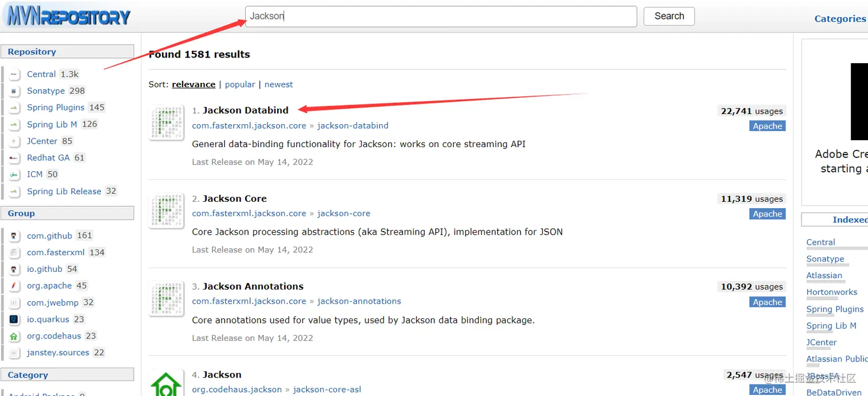Screen dimensions: 868x396
Task: Open the Jackson Databind result title
Action: click(246, 110)
